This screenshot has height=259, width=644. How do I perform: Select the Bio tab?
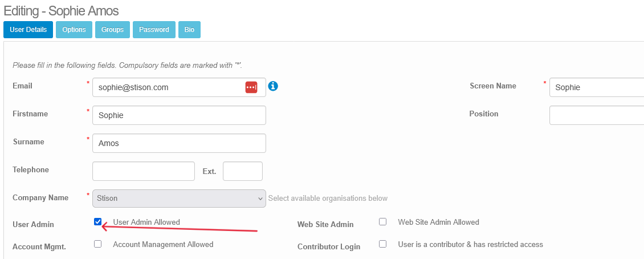pyautogui.click(x=189, y=30)
